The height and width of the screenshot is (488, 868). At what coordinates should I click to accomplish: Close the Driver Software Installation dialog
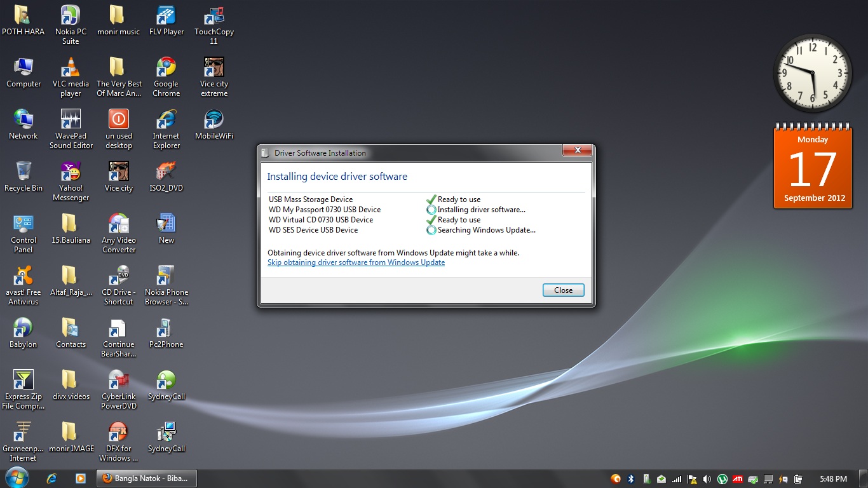[563, 290]
